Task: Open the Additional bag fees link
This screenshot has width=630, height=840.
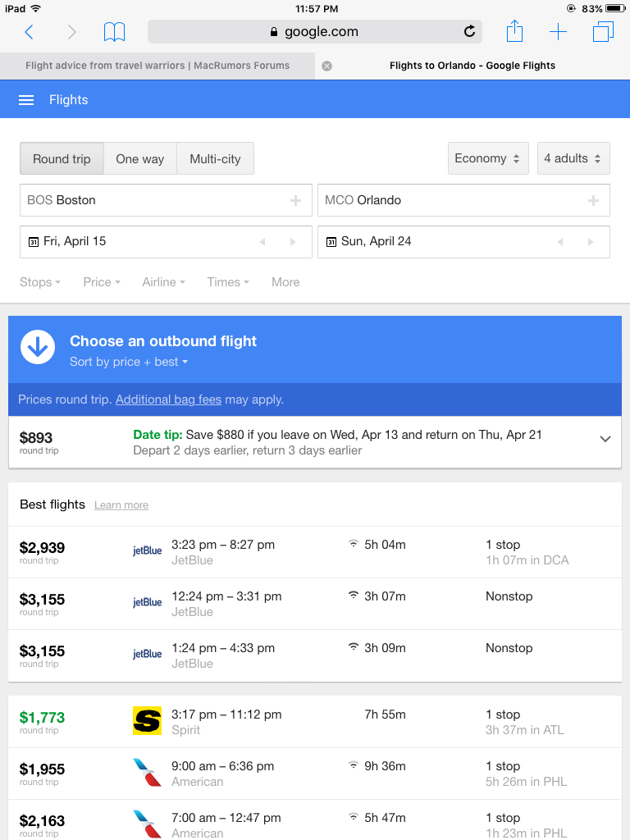Action: [x=168, y=399]
